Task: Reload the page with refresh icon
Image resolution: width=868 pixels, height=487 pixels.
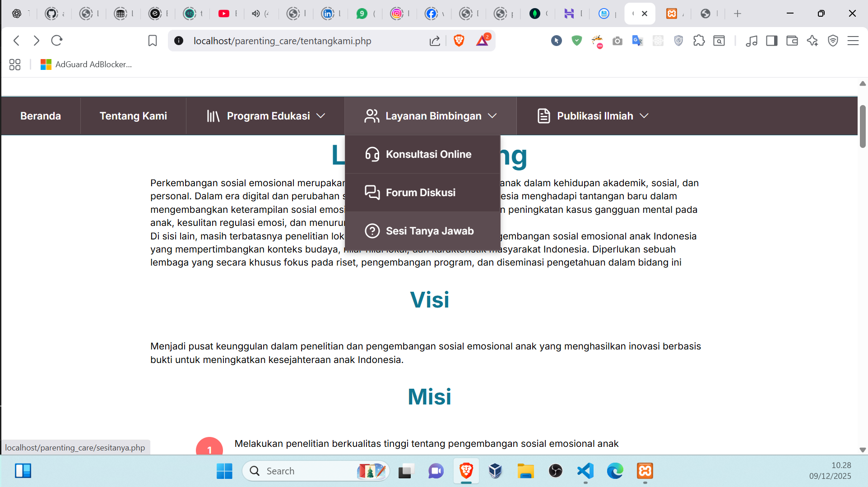Action: [57, 41]
